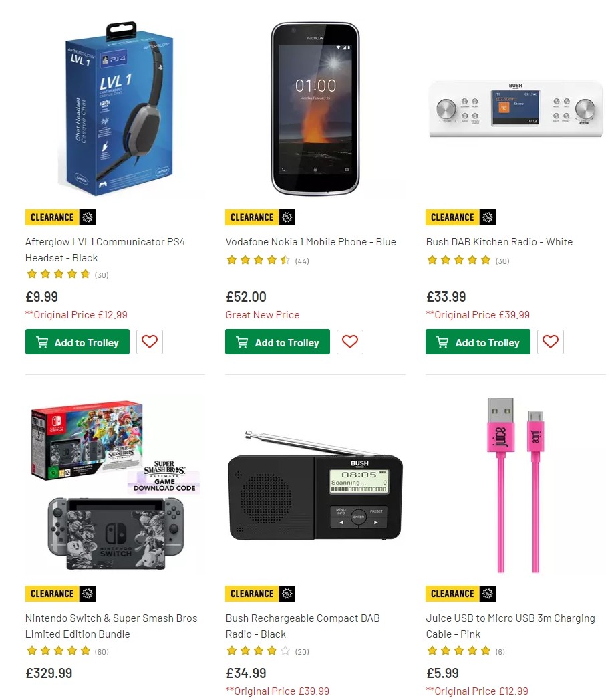Click Add to Trolley for the Bush DAB Kitchen Radio

click(x=478, y=342)
